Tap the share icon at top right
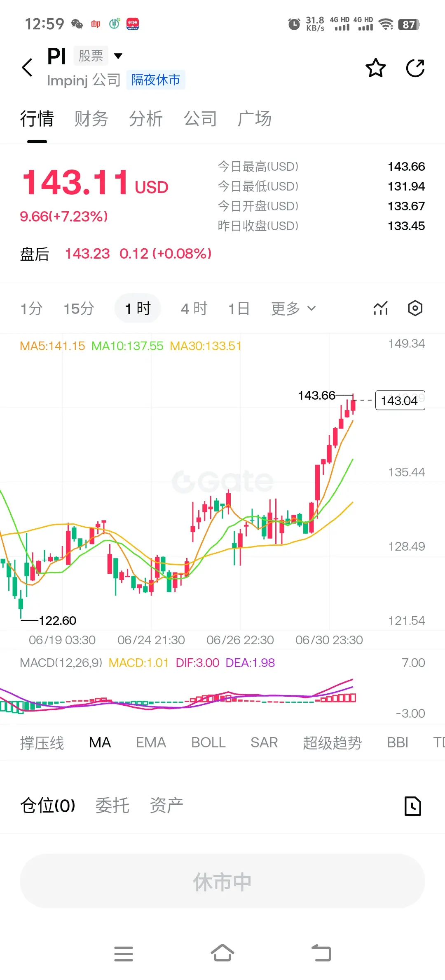Screen dimensions: 445x980 coord(415,68)
